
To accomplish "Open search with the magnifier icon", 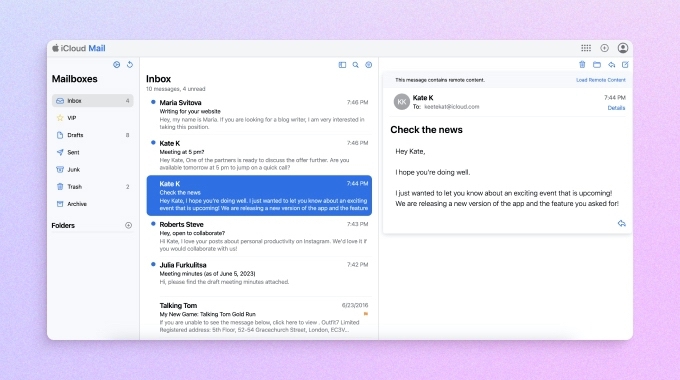I will (x=356, y=65).
